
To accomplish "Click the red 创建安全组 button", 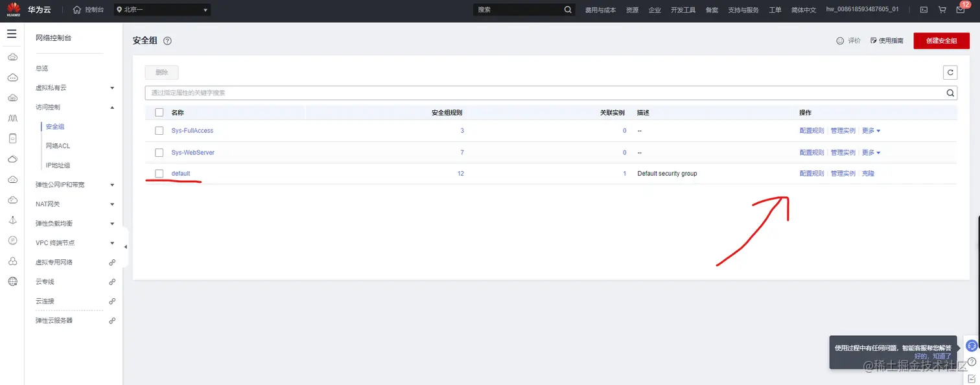I will coord(941,40).
